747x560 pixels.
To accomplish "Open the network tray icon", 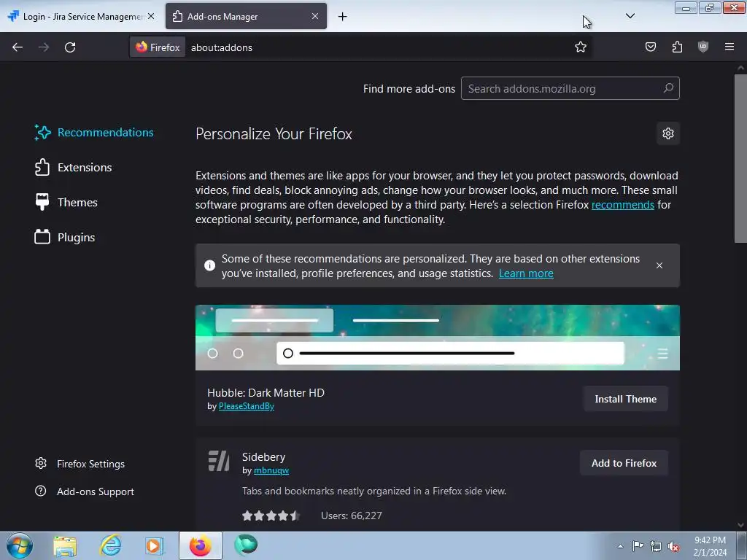I will (x=656, y=546).
